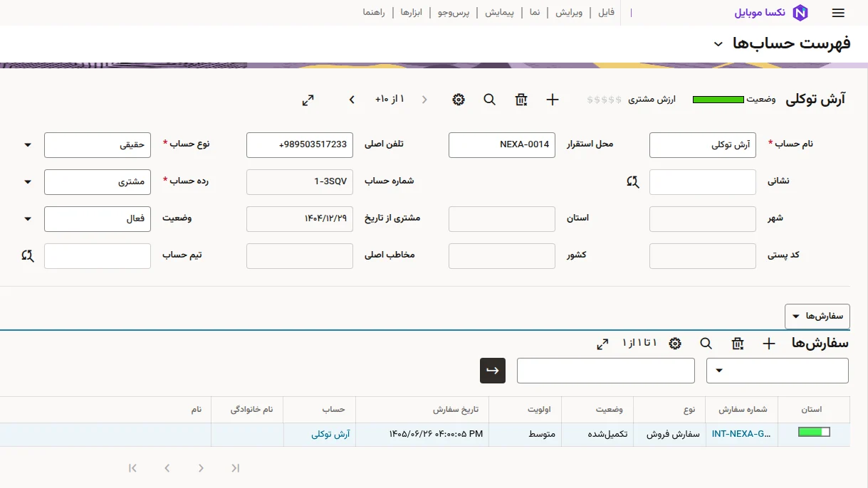Open the پیمایش menu
Screen dimensions: 868x488
pos(500,13)
